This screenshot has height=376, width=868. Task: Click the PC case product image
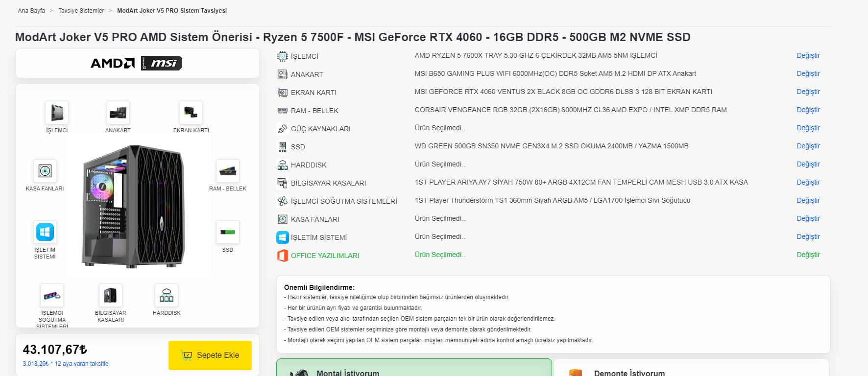pos(133,207)
